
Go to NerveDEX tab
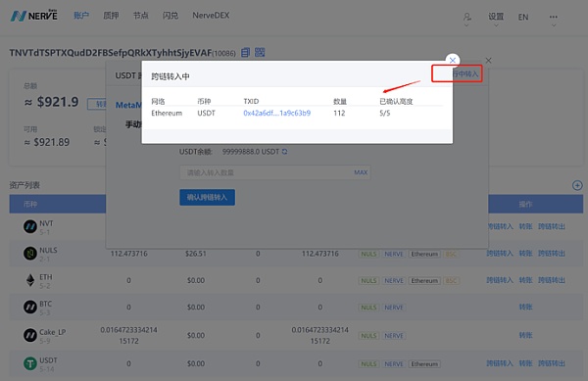(x=211, y=16)
